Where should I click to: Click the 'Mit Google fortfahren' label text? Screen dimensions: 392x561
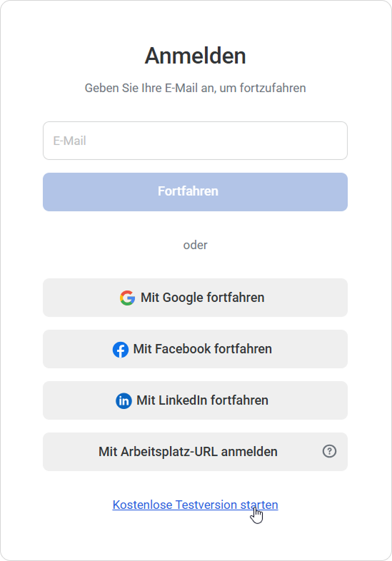click(202, 298)
